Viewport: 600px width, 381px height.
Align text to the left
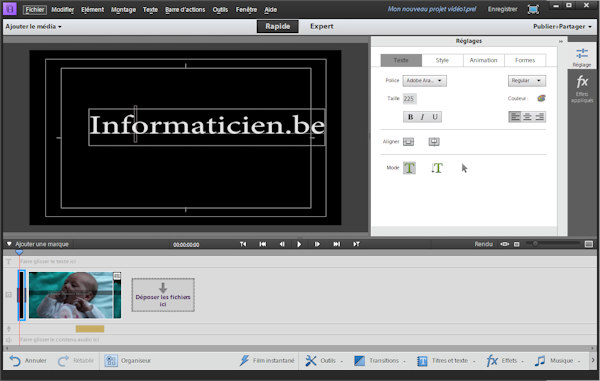(x=515, y=117)
